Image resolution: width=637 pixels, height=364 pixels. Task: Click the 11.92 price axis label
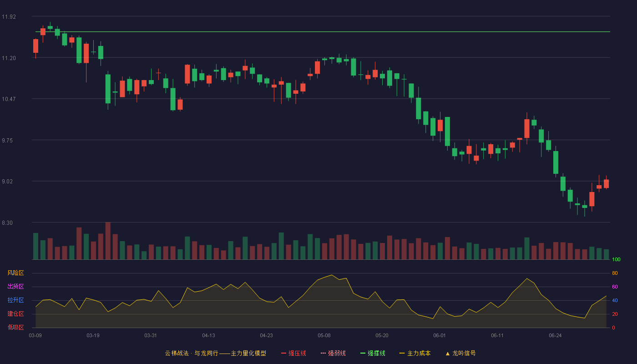(9, 17)
